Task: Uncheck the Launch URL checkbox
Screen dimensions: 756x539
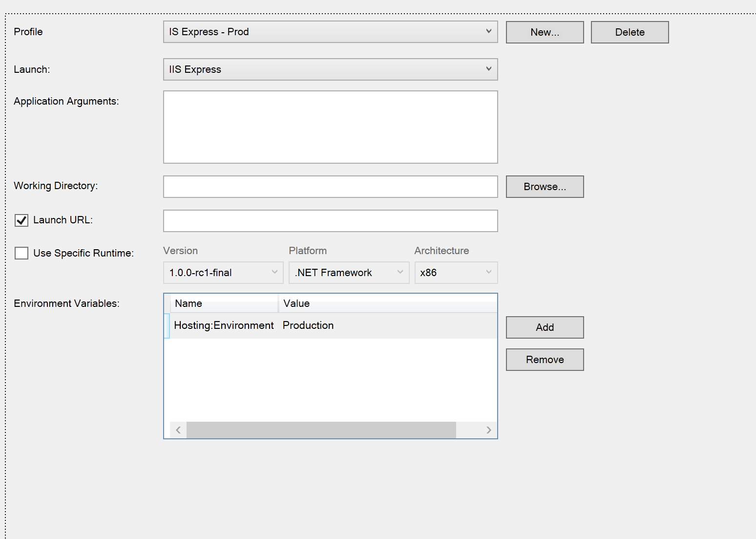Action: click(21, 220)
